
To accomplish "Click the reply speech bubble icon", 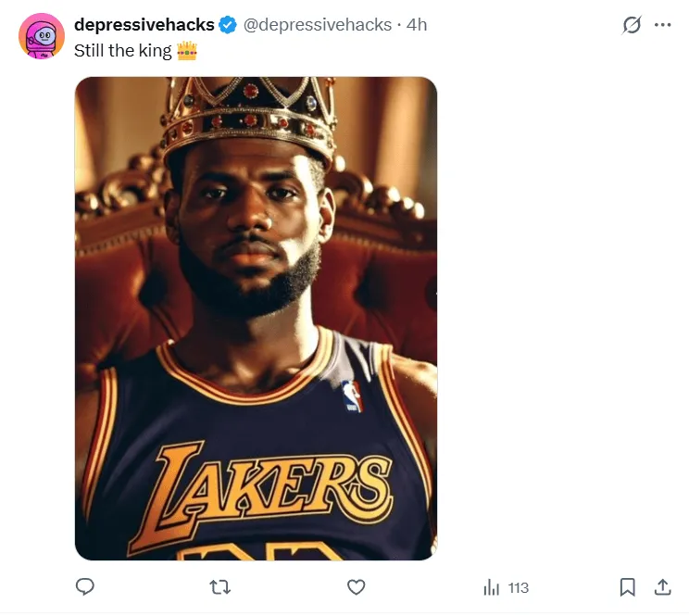I will 85,586.
